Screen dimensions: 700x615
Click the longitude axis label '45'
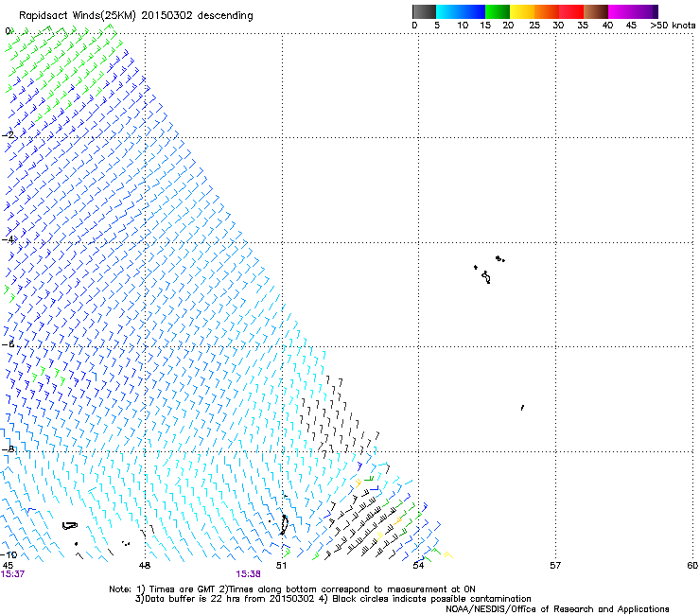coord(8,566)
